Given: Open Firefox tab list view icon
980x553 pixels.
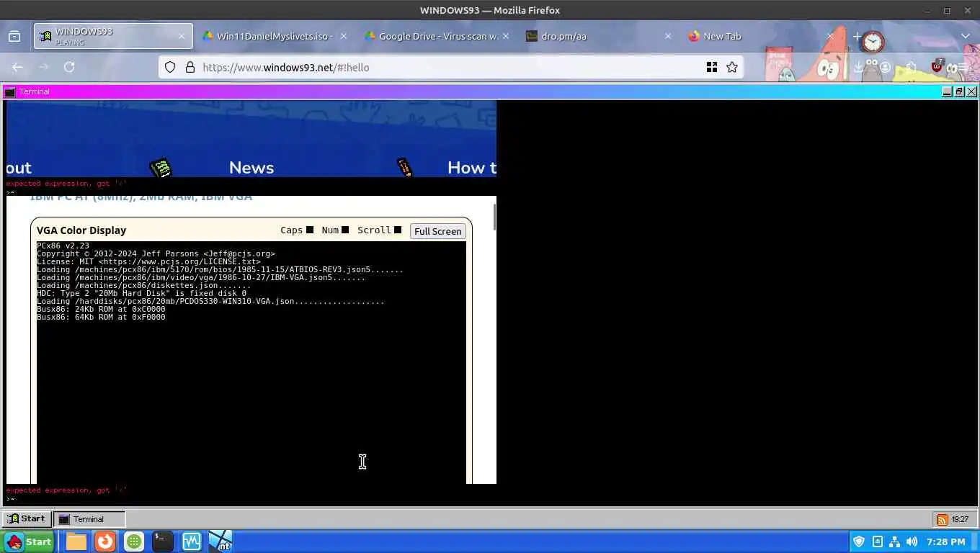Looking at the screenshot, I should [x=14, y=36].
